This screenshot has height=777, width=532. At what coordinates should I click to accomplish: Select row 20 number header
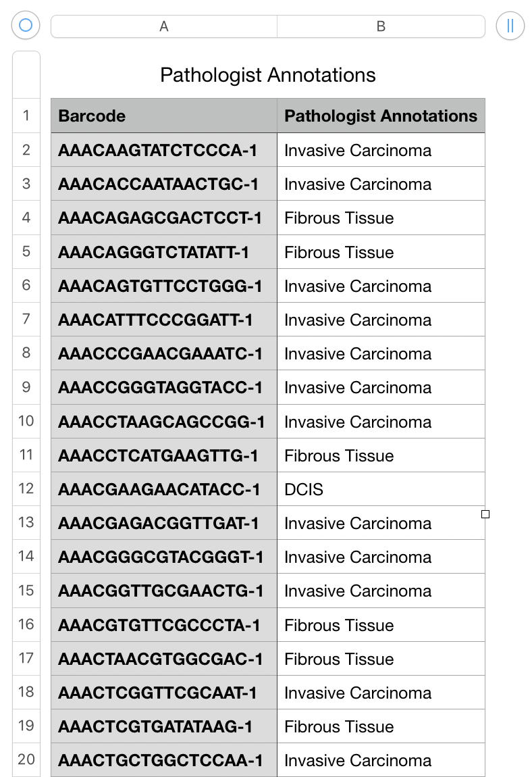pos(26,759)
